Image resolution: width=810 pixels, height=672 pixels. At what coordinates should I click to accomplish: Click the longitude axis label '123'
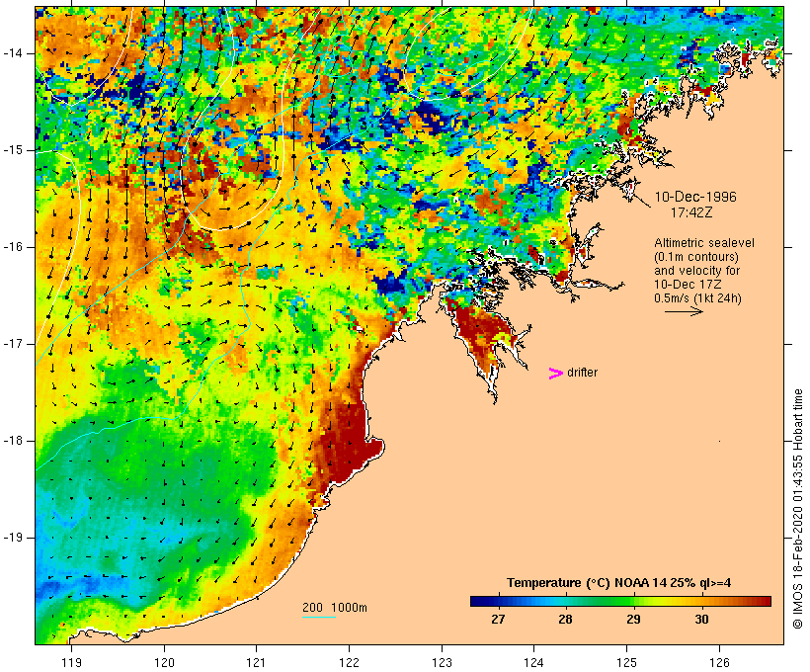[442, 663]
